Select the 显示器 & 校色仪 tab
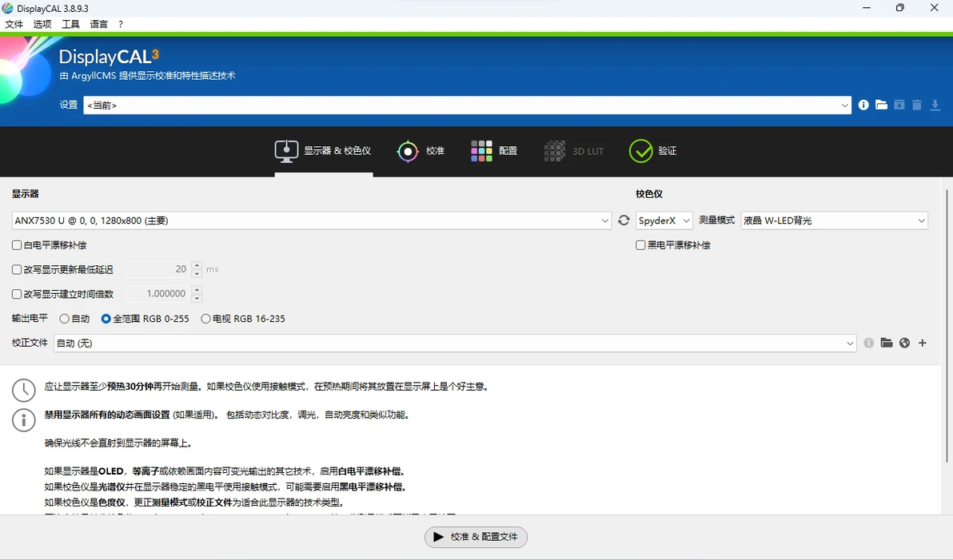The height and width of the screenshot is (560, 953). click(323, 151)
